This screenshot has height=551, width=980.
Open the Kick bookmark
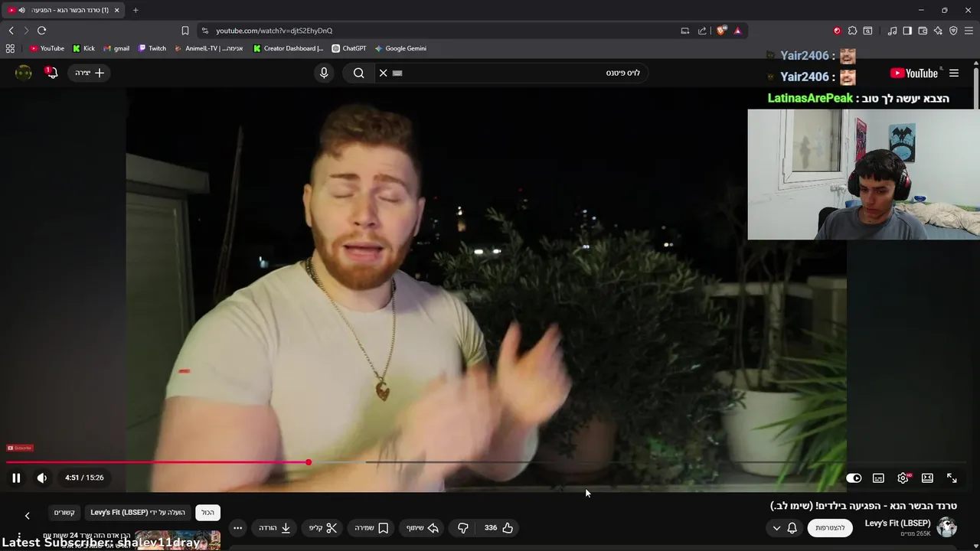tap(83, 48)
